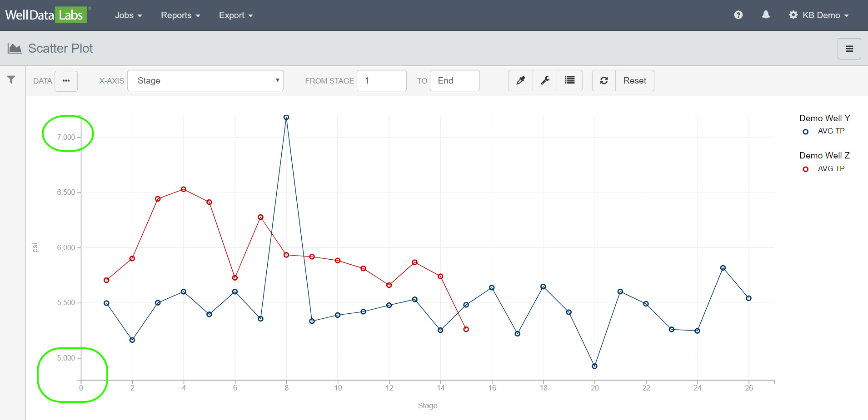868x420 pixels.
Task: Open the DATA ellipsis selector
Action: pyautogui.click(x=66, y=81)
